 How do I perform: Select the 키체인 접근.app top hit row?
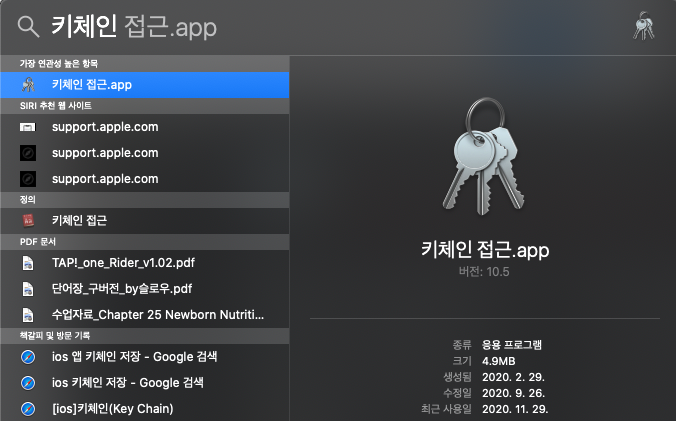(x=145, y=84)
